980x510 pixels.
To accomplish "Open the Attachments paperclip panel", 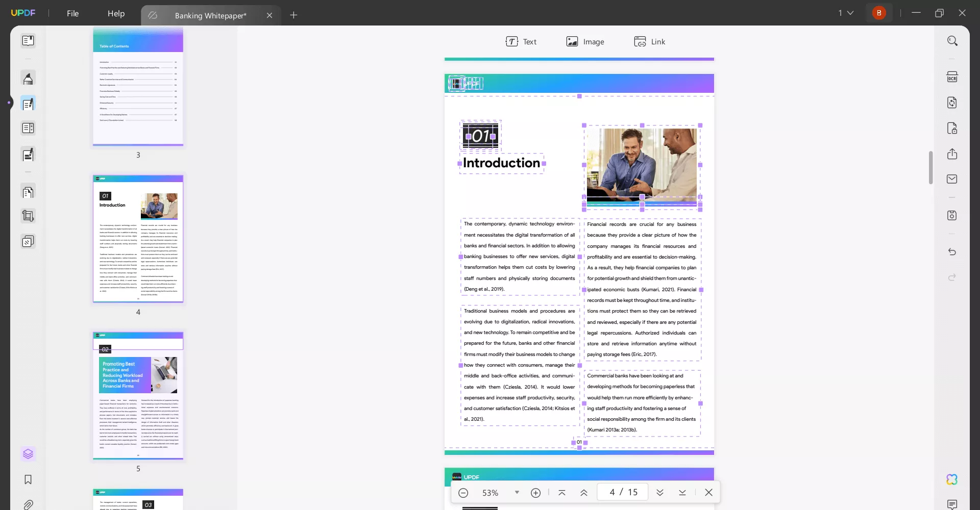I will click(x=28, y=504).
